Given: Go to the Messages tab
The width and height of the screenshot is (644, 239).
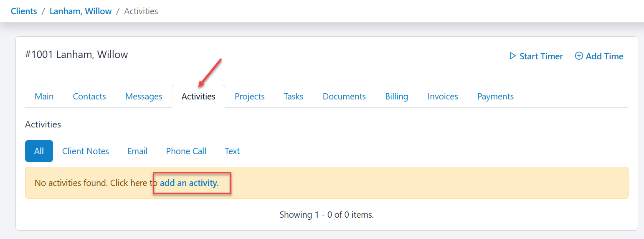Looking at the screenshot, I should tap(144, 97).
